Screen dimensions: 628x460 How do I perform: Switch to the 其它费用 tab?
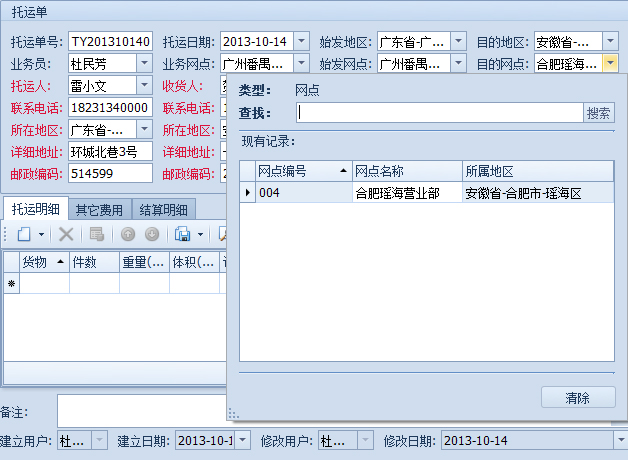coord(99,209)
